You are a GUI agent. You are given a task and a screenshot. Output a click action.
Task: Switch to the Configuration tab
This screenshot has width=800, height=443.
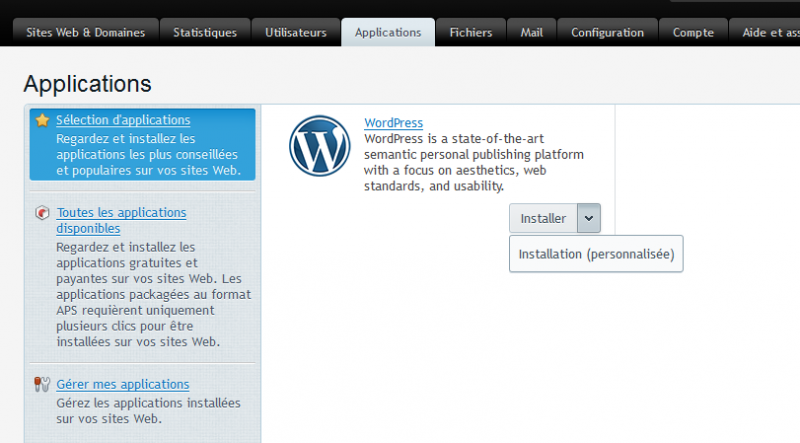[608, 33]
